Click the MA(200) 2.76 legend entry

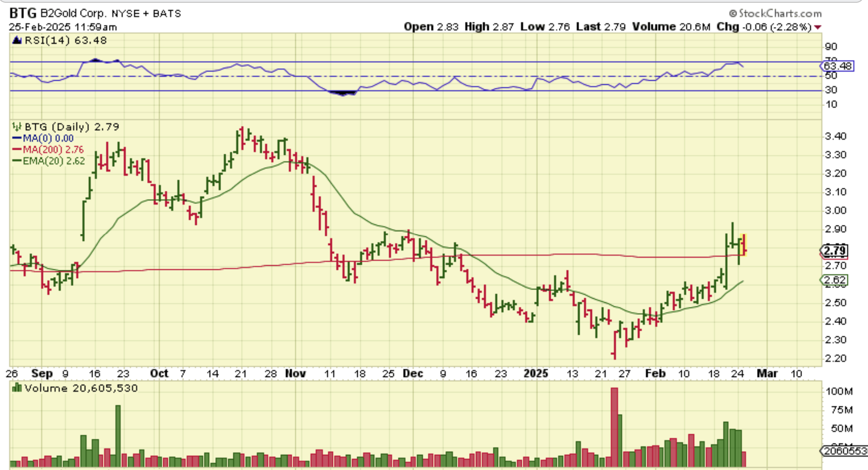tap(48, 150)
